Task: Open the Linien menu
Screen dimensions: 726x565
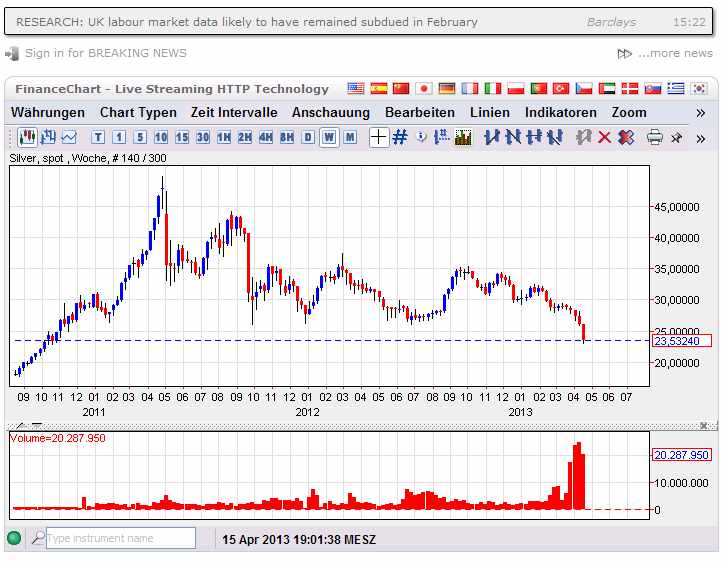Action: [x=489, y=113]
